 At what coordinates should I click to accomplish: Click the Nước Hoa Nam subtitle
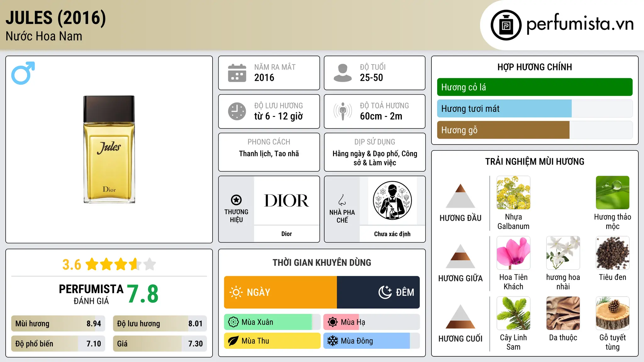click(x=44, y=36)
